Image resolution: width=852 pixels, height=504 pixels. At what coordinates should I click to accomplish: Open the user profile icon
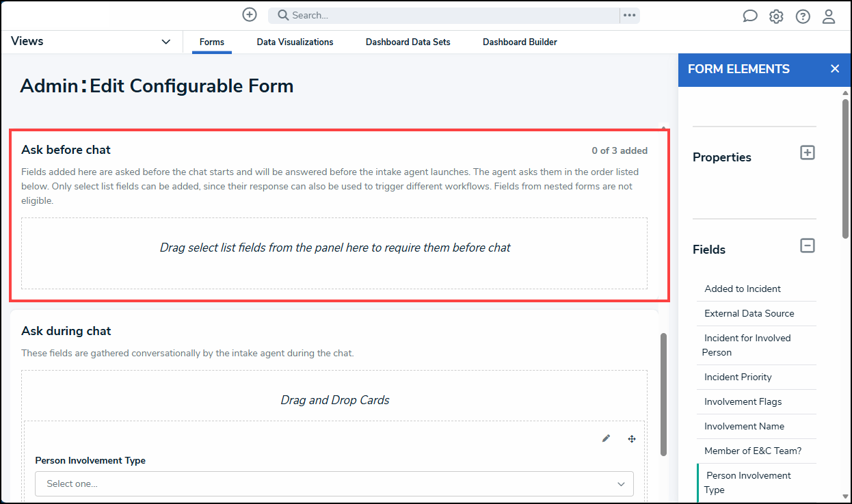(x=829, y=16)
